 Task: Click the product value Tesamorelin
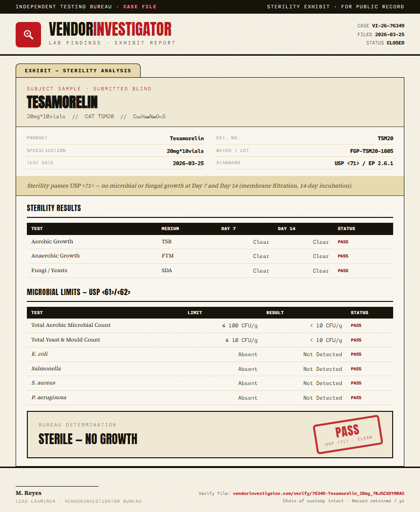coord(187,138)
